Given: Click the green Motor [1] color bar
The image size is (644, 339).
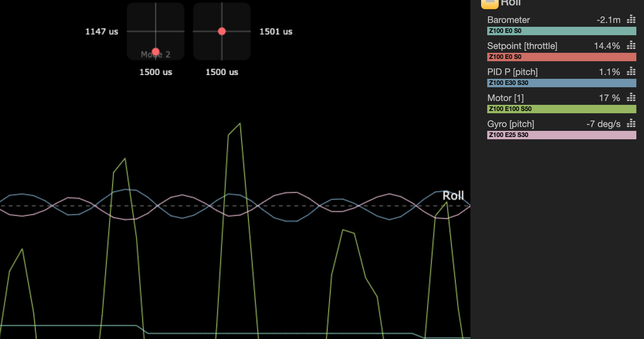Looking at the screenshot, I should pyautogui.click(x=561, y=109).
